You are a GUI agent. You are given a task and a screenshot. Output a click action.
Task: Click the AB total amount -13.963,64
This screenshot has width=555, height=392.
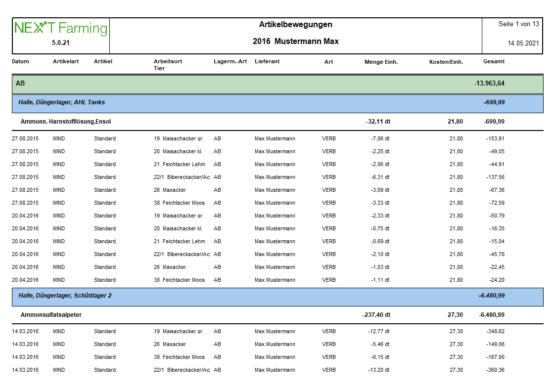(x=489, y=84)
